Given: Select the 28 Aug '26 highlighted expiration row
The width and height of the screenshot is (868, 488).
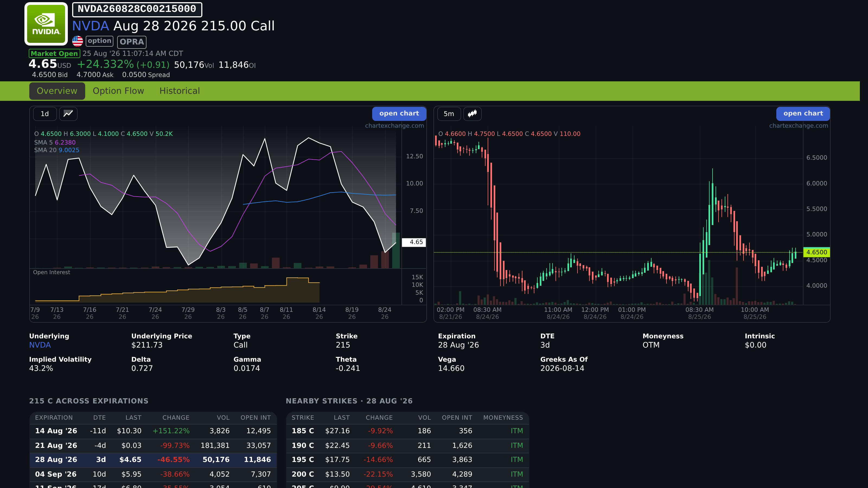Looking at the screenshot, I should pyautogui.click(x=153, y=460).
